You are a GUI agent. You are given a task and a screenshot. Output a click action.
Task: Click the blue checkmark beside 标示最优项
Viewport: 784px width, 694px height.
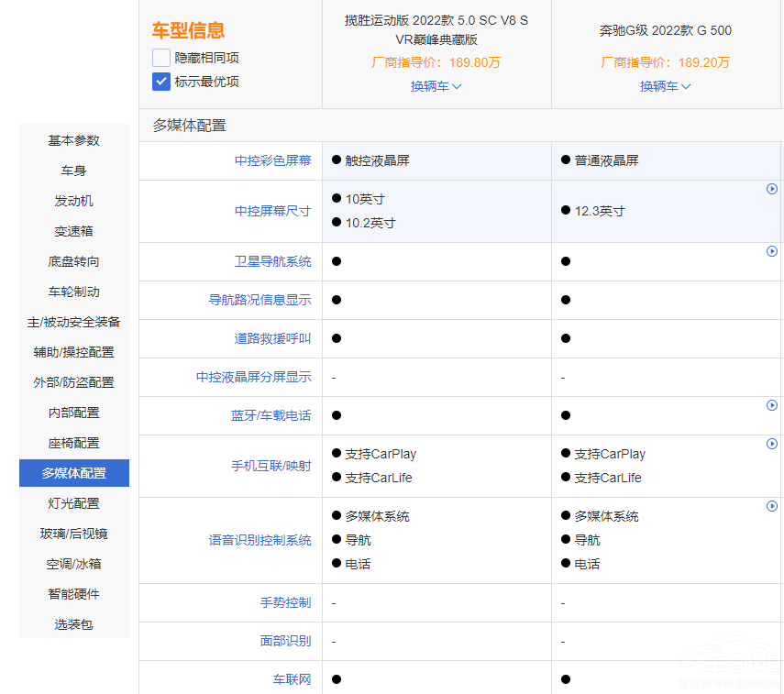point(161,82)
